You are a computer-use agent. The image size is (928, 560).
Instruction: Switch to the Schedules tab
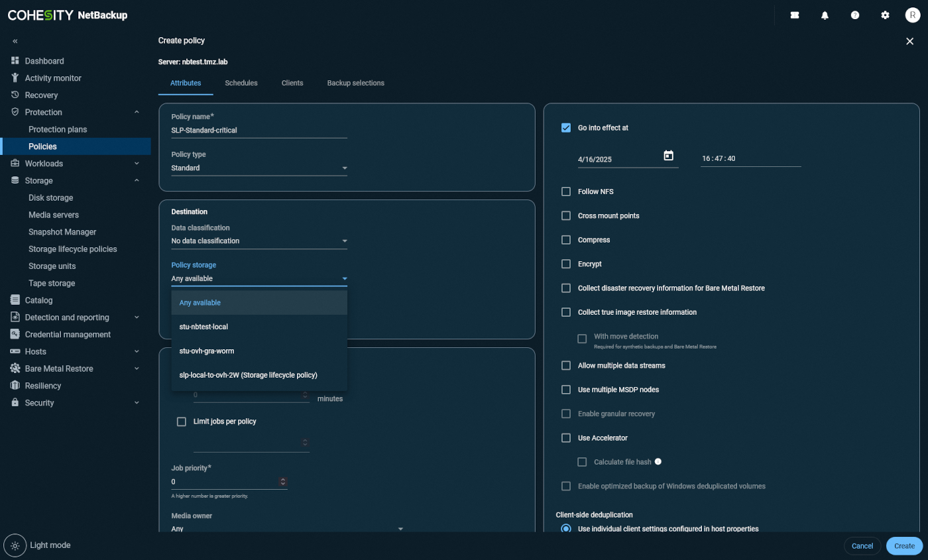coord(241,84)
